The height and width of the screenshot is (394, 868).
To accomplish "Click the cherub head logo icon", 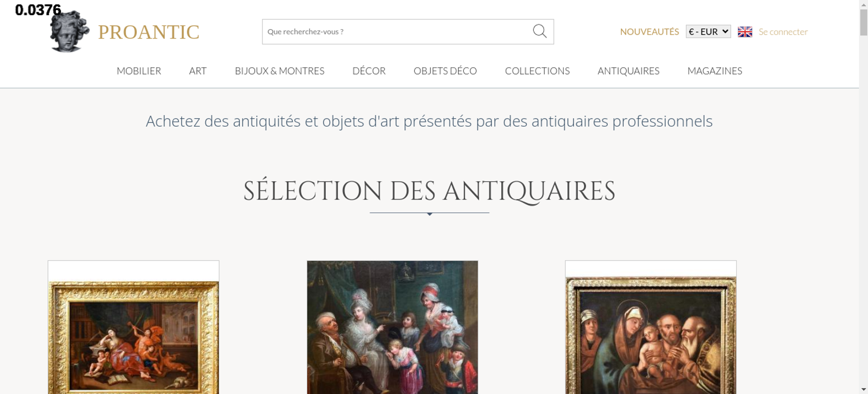I will [x=69, y=31].
